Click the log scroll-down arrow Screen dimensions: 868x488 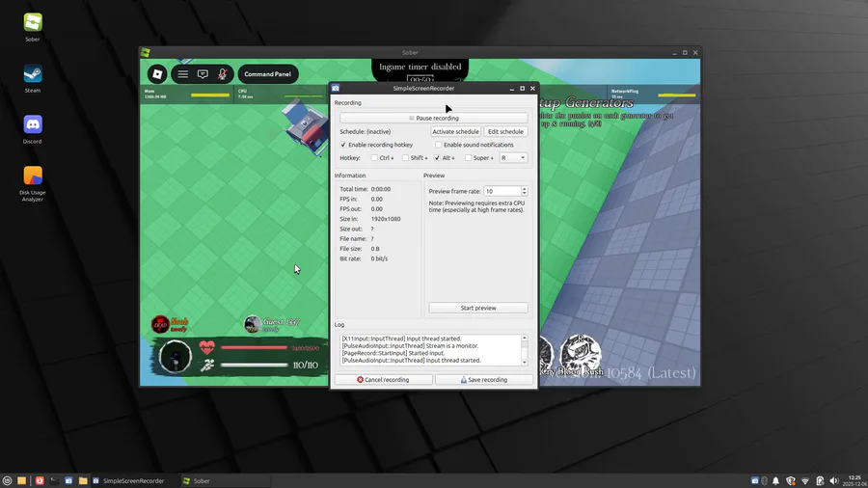(x=525, y=363)
